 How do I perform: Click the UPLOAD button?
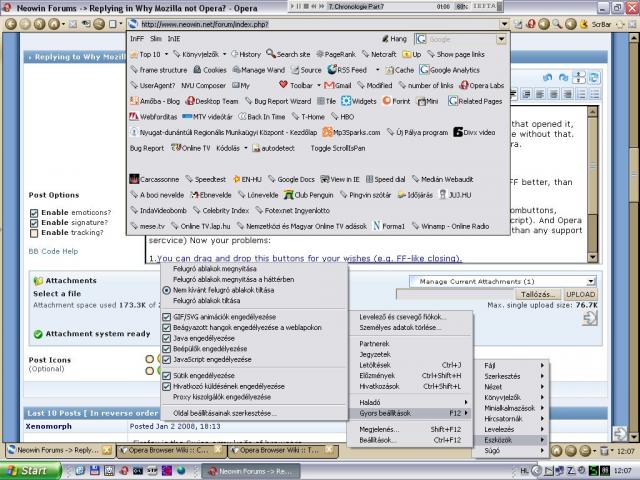point(581,294)
